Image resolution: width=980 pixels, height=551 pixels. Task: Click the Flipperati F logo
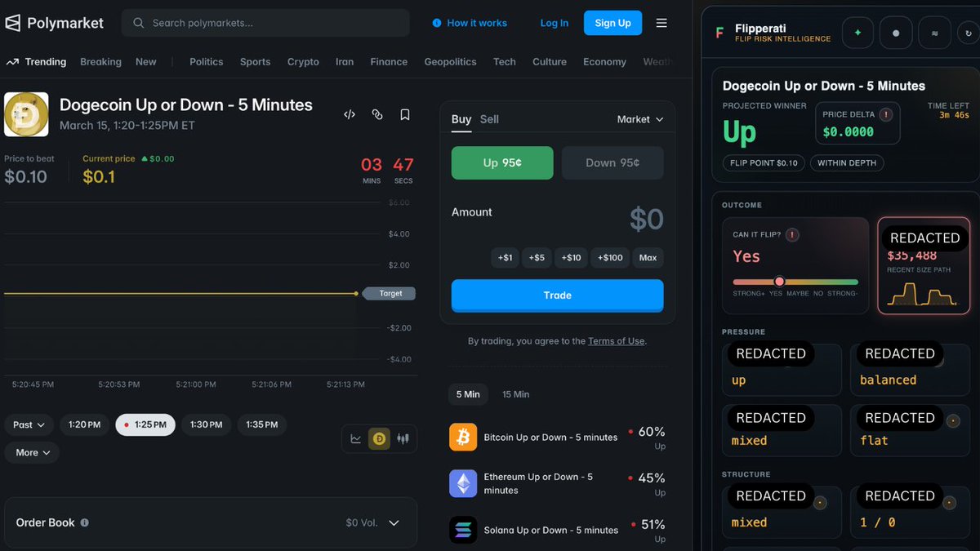[x=719, y=33]
